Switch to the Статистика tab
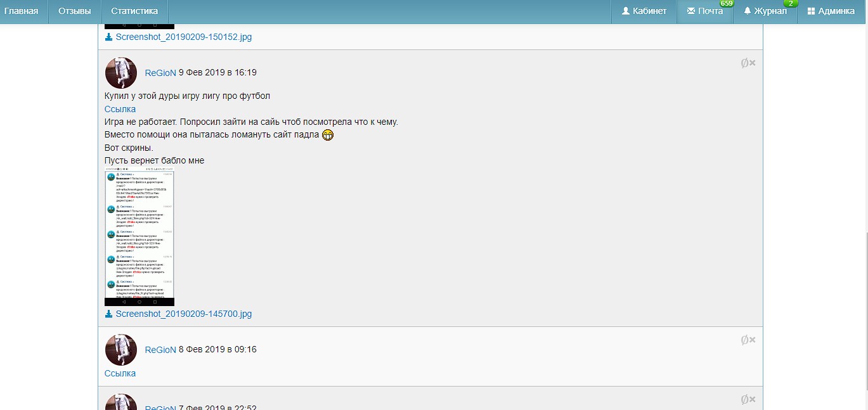The width and height of the screenshot is (868, 410). coord(134,11)
